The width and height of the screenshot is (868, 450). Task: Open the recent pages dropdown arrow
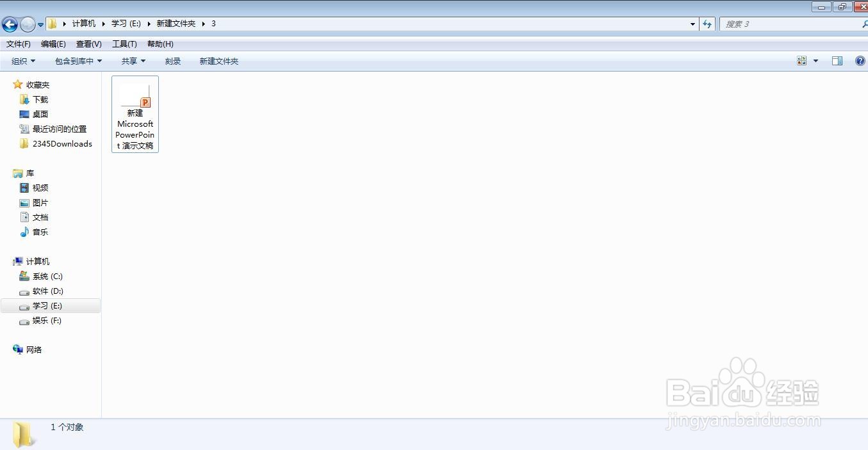click(x=40, y=25)
